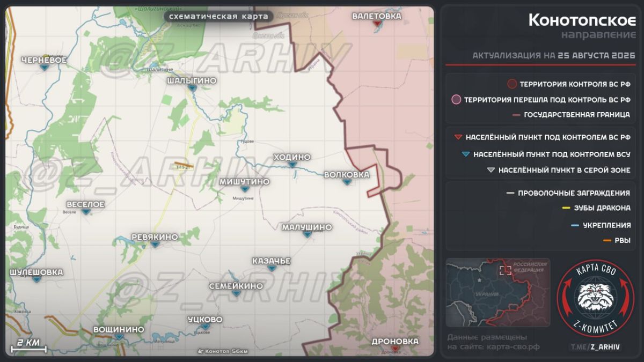Click the Малушино name label

coord(307,227)
